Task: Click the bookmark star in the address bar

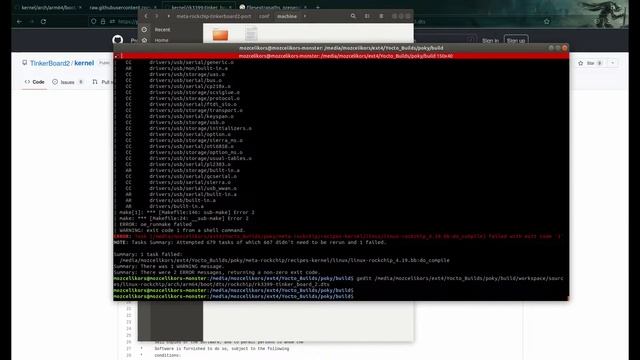Action: tap(547, 21)
